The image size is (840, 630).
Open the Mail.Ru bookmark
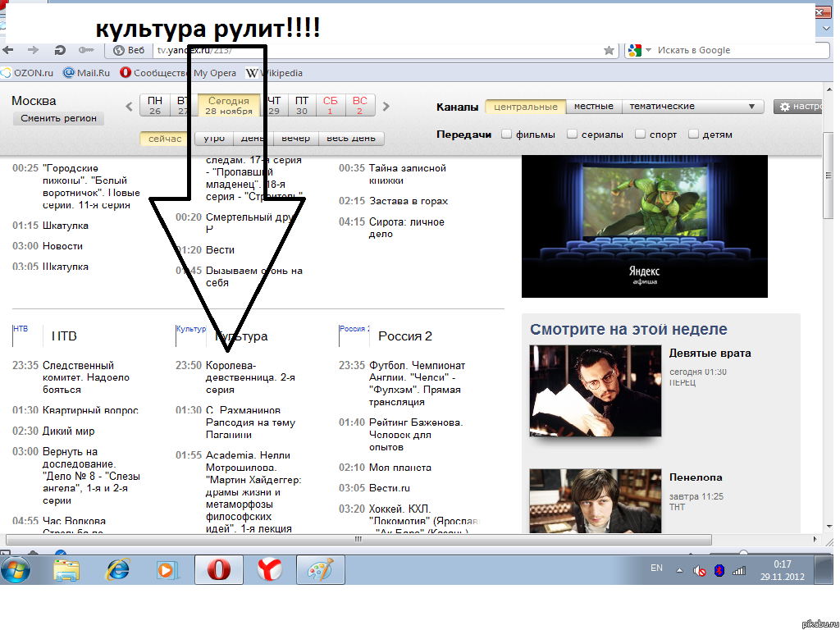tap(86, 73)
